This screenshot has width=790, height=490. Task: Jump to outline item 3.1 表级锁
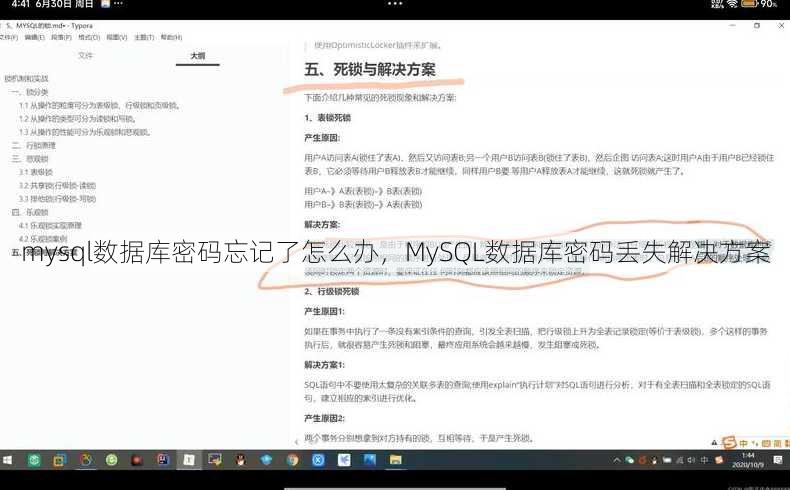36,172
